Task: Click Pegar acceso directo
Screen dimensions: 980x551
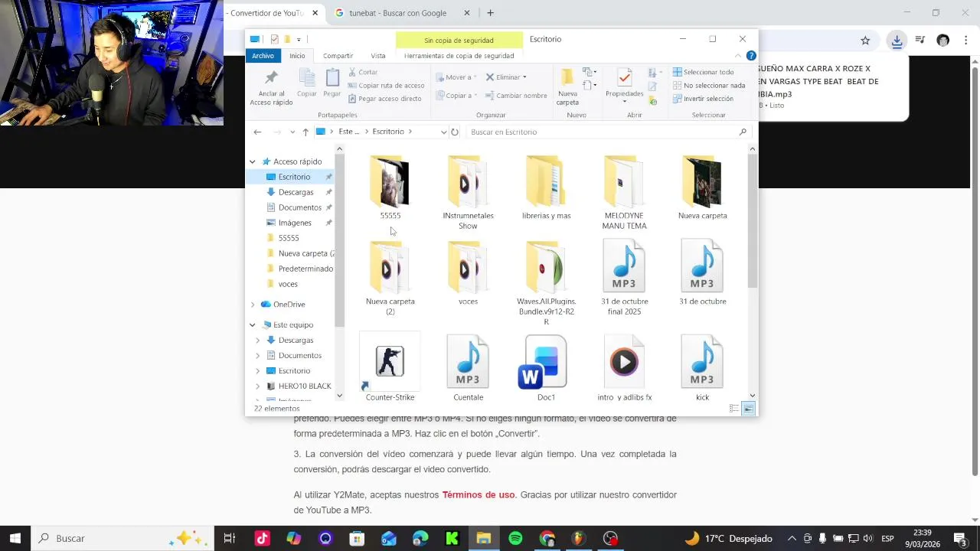Action: point(384,99)
